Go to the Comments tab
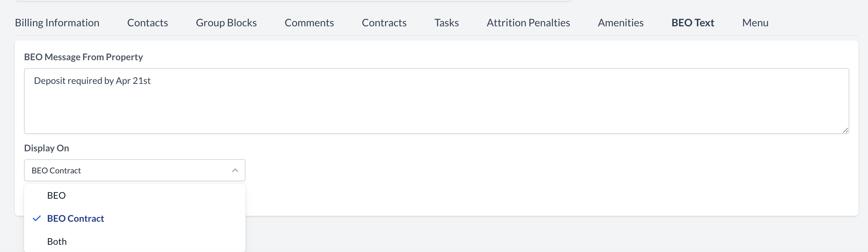 click(309, 23)
